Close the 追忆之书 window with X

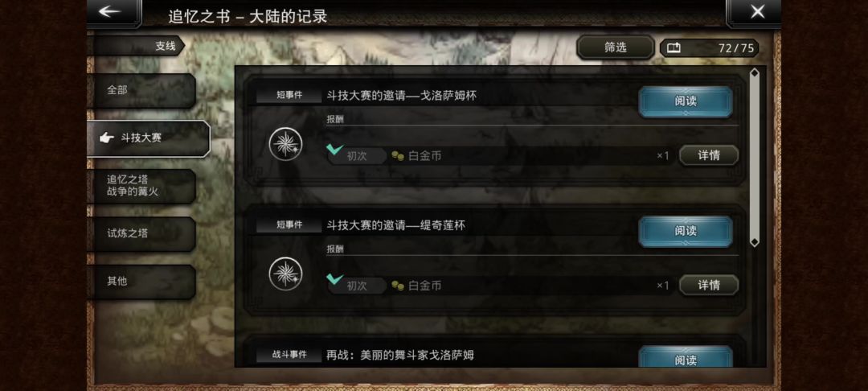coord(757,11)
